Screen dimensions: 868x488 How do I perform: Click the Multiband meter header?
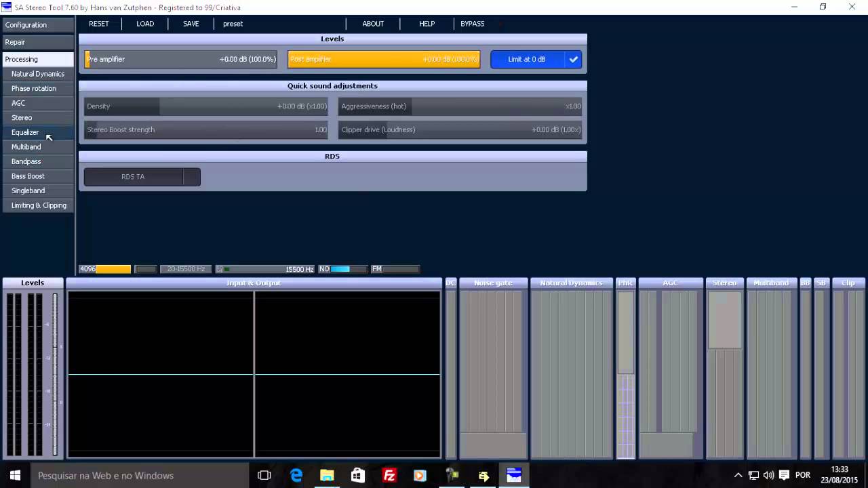771,283
